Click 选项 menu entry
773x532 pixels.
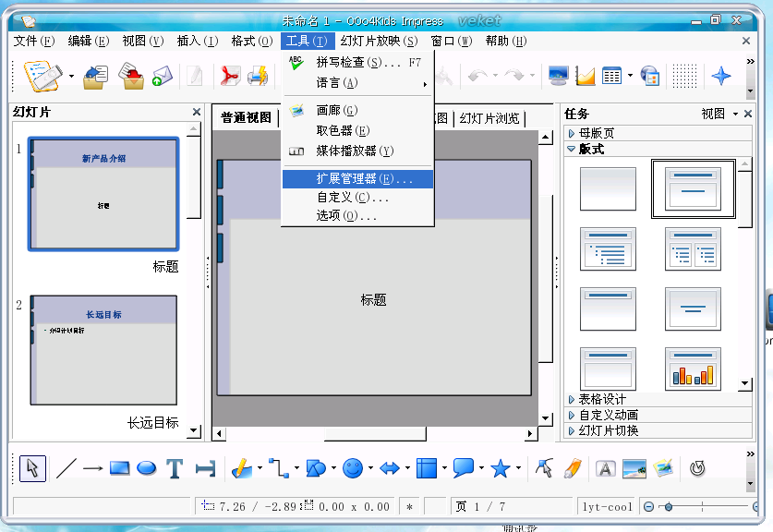[357, 216]
